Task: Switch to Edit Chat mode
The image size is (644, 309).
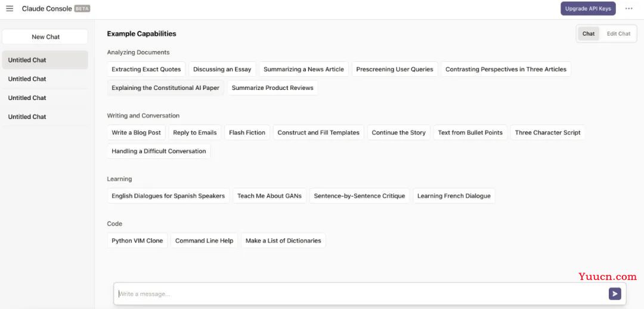Action: point(618,33)
